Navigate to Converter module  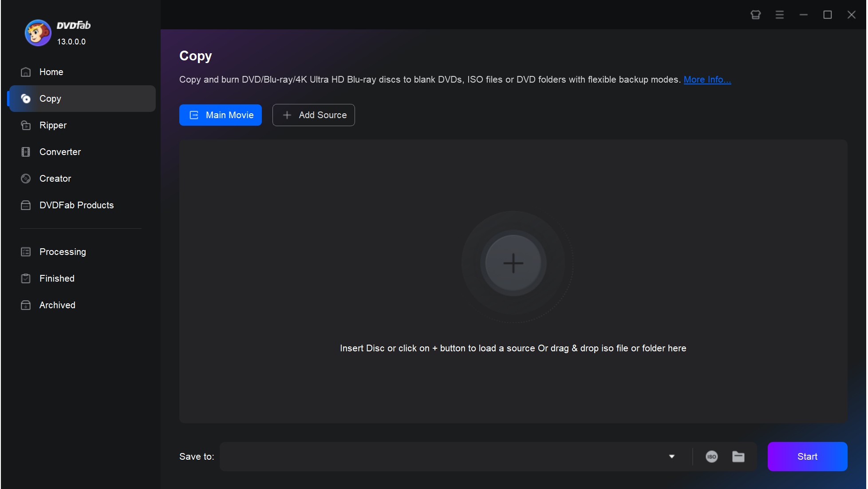point(59,151)
